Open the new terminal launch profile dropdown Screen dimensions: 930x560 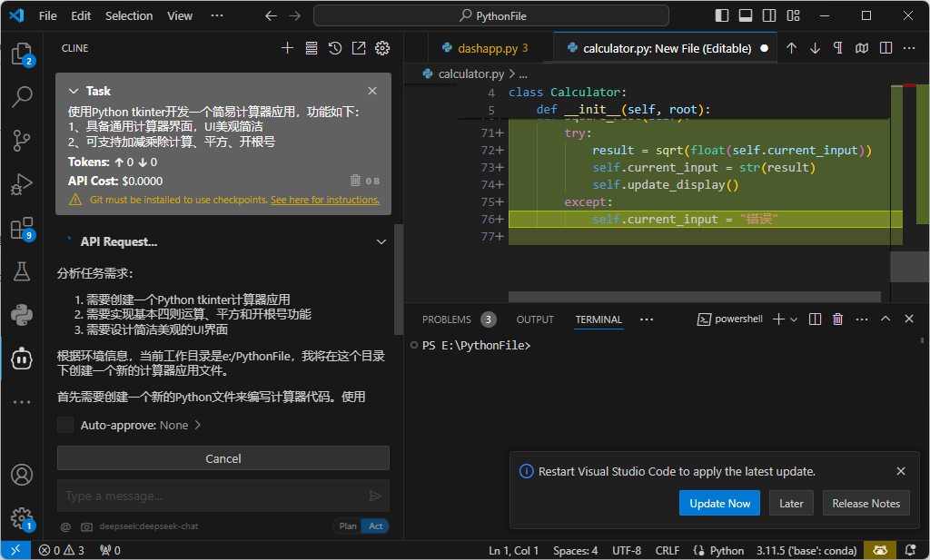(794, 319)
